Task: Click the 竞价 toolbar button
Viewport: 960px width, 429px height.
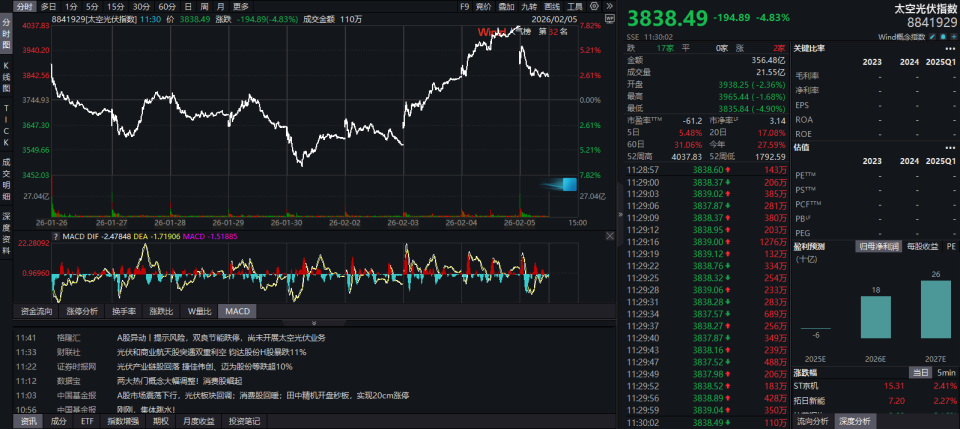Action: pos(484,6)
